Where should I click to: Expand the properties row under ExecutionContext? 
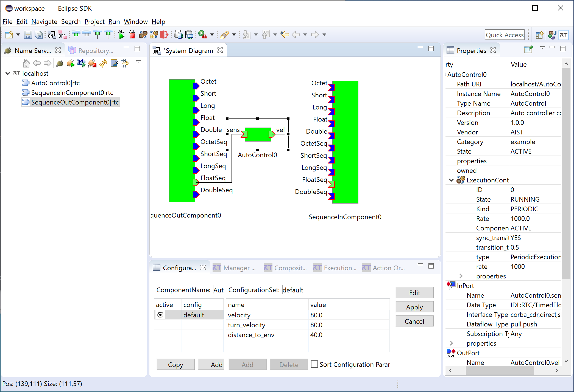461,276
